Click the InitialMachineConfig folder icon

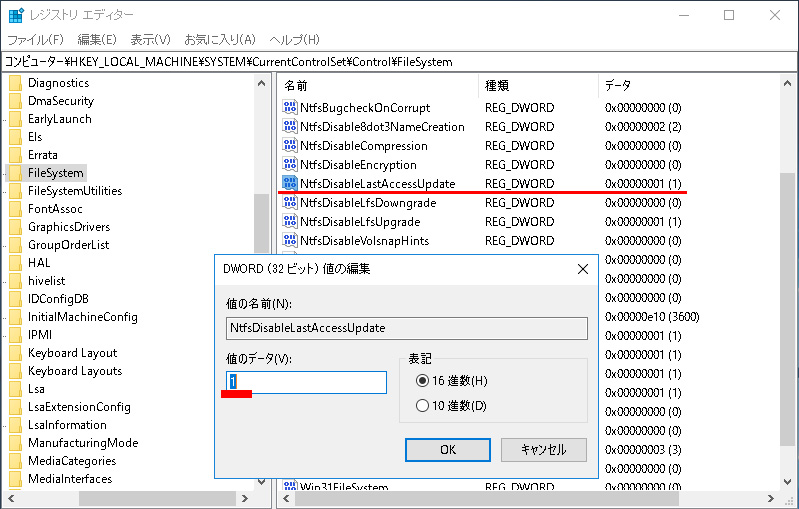(x=15, y=317)
